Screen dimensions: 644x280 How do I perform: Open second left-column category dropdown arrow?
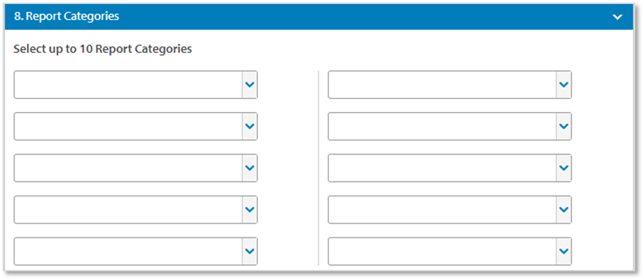coord(250,126)
